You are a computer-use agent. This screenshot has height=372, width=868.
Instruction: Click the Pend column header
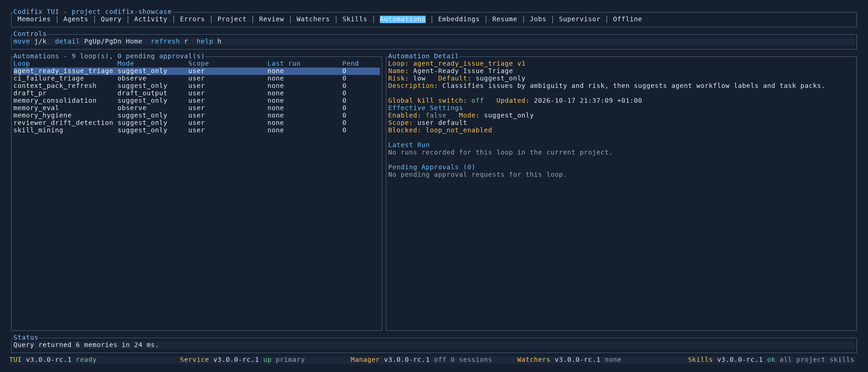350,63
